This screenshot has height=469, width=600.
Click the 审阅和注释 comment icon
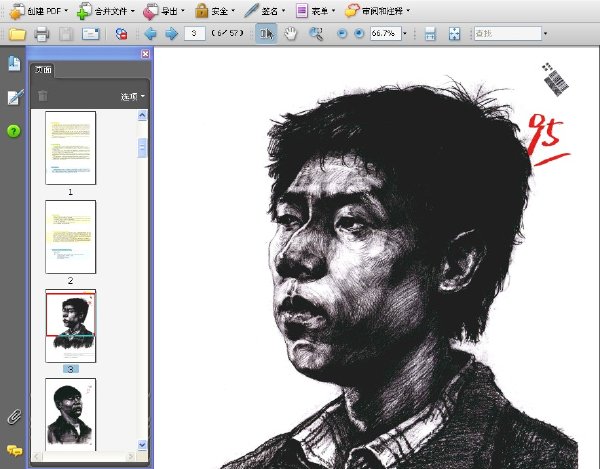tap(352, 11)
